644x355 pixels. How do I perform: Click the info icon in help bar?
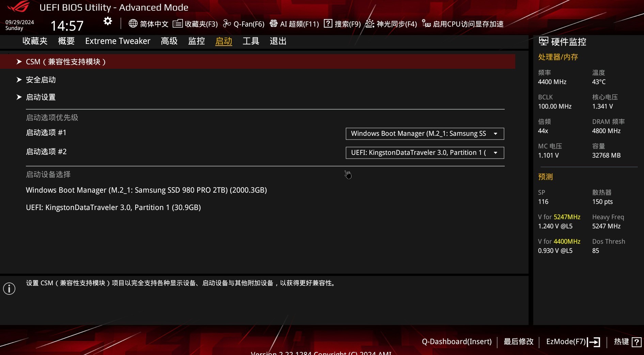pos(9,289)
